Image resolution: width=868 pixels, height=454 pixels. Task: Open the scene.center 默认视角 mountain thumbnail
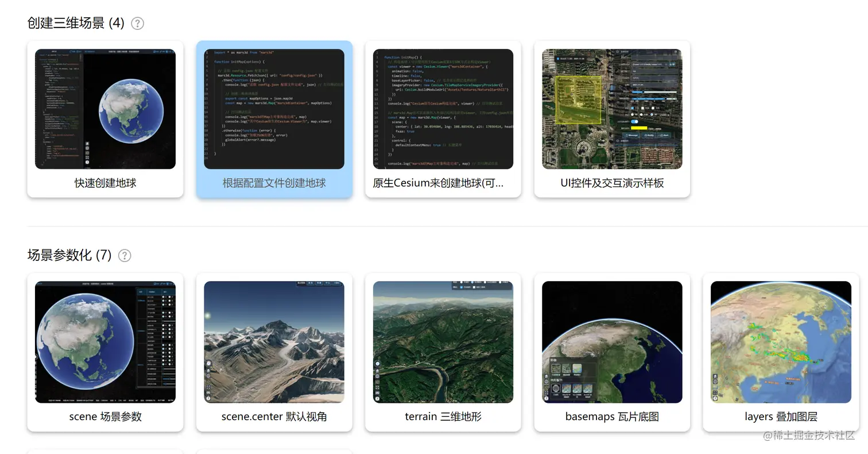[x=274, y=342]
